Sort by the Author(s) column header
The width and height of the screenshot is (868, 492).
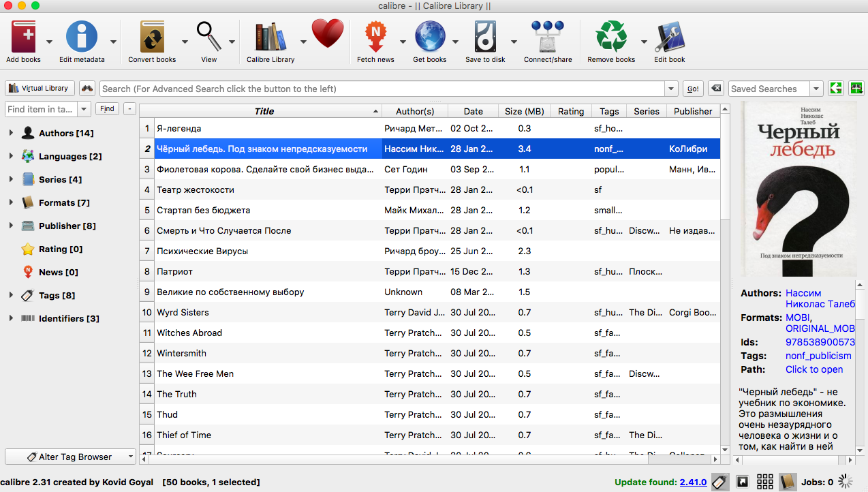(x=415, y=111)
